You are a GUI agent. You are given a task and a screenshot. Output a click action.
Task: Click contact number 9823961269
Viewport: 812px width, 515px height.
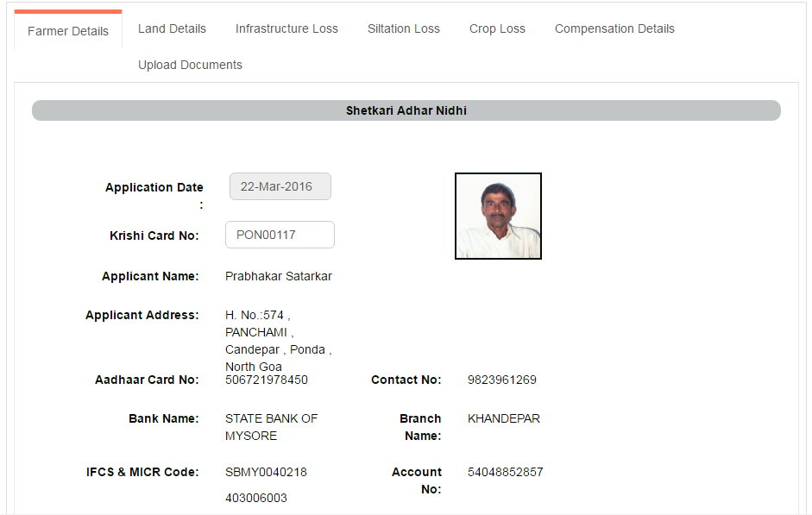(502, 380)
